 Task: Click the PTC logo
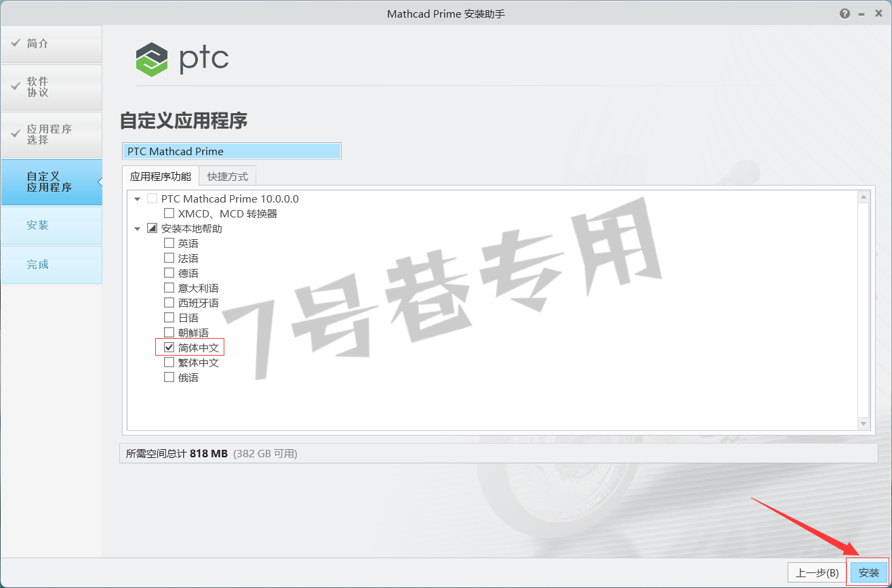(182, 59)
